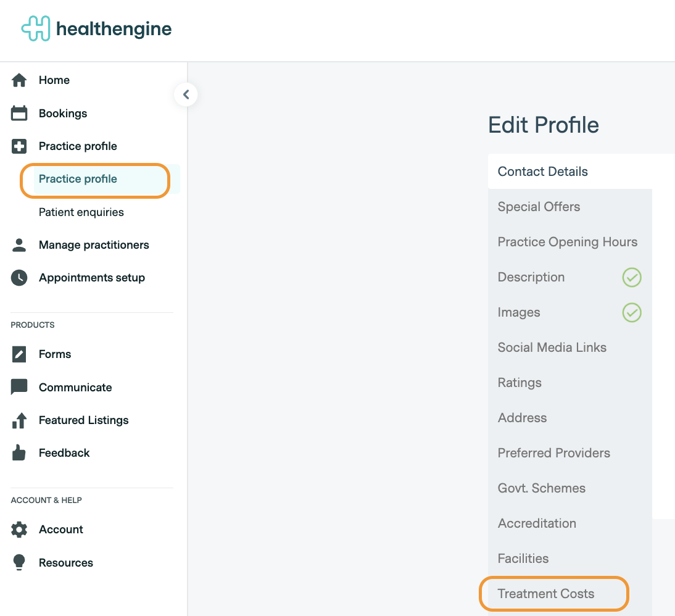Open the Practice Opening Hours tab
Image resolution: width=675 pixels, height=616 pixels.
tap(567, 242)
